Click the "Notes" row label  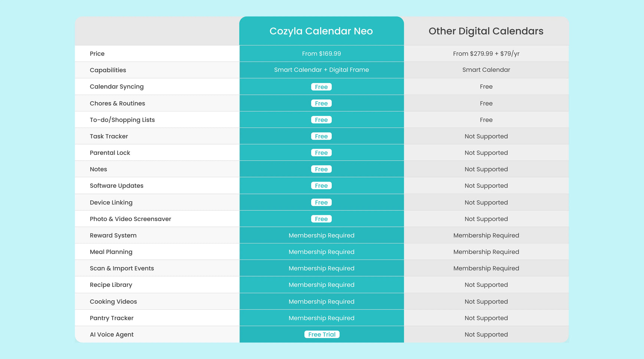coord(98,169)
